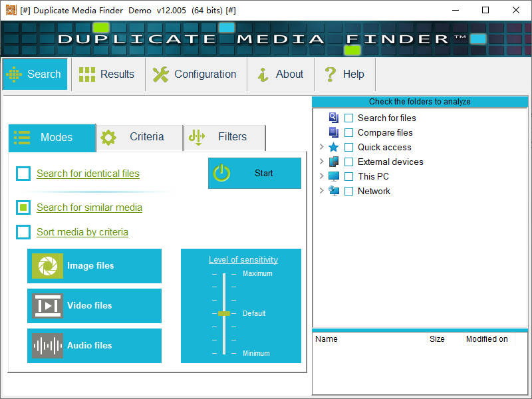The image size is (532, 399).
Task: Click the sensitivity slider handle at Default
Action: tap(224, 313)
